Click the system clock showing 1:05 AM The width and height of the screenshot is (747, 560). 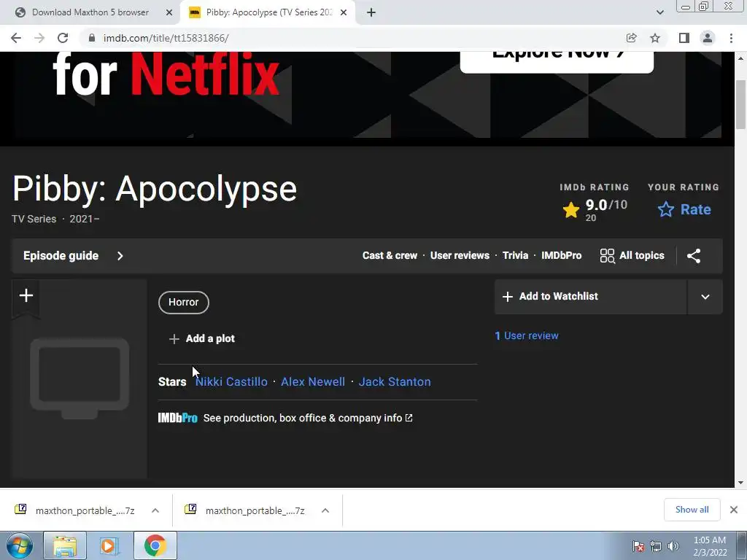(x=710, y=546)
